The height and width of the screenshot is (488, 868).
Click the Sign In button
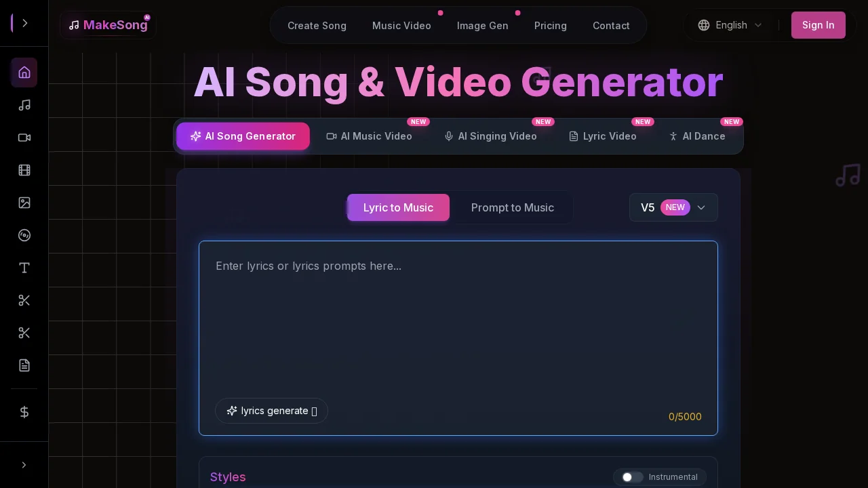point(818,25)
